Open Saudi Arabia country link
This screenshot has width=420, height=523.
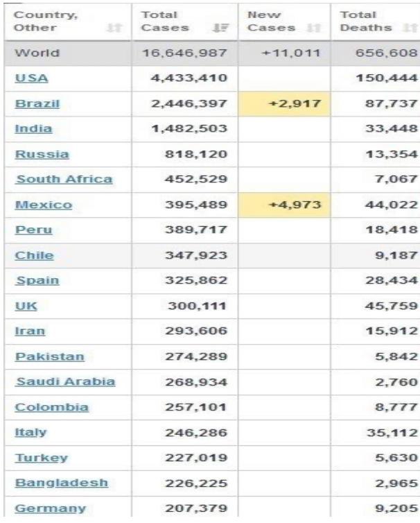[x=66, y=381]
